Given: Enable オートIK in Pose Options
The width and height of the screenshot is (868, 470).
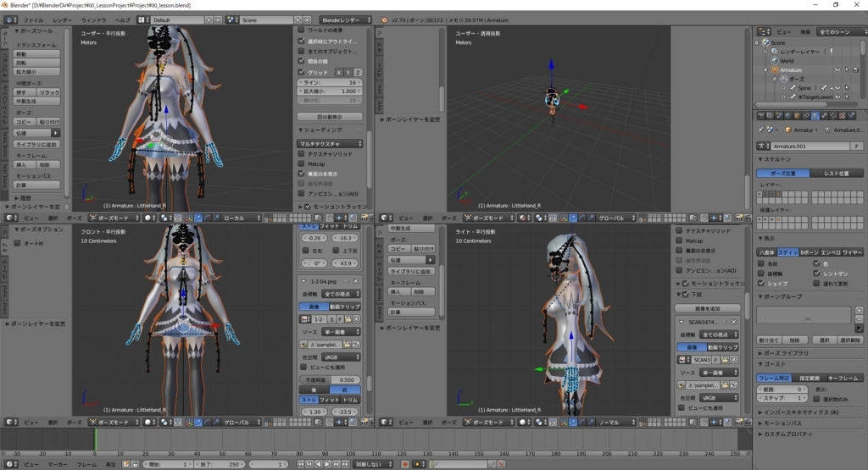Looking at the screenshot, I should (17, 243).
